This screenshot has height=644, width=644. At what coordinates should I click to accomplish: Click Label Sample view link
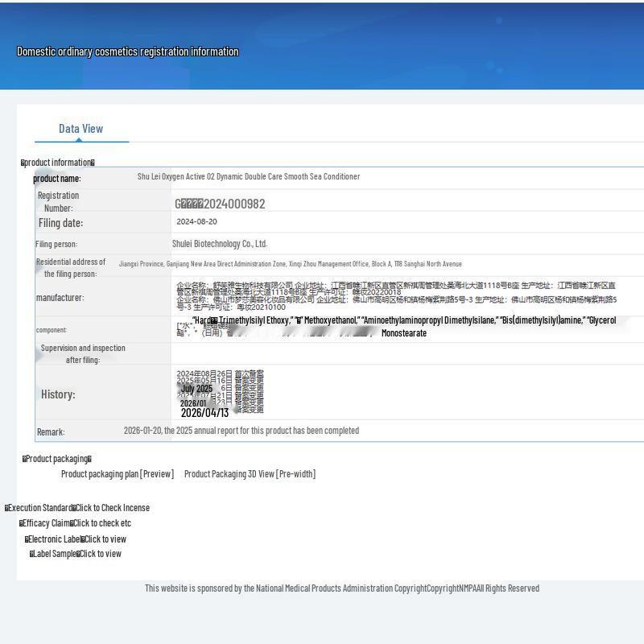click(100, 554)
